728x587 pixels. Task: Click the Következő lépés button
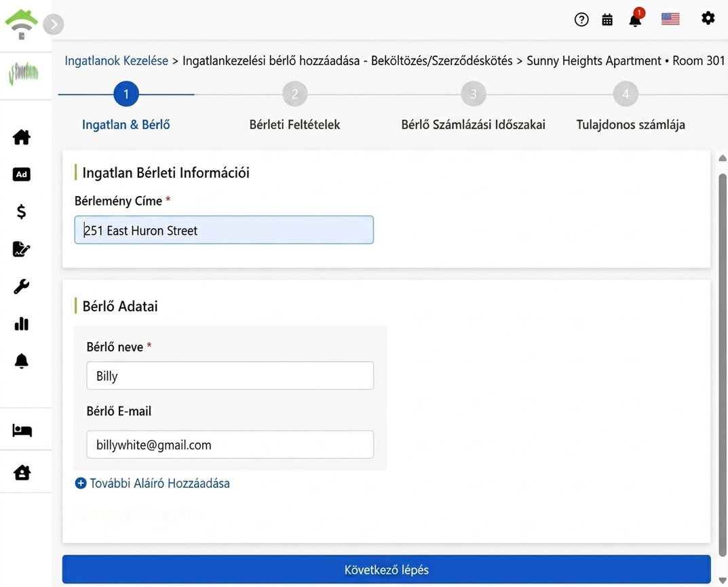tap(386, 569)
